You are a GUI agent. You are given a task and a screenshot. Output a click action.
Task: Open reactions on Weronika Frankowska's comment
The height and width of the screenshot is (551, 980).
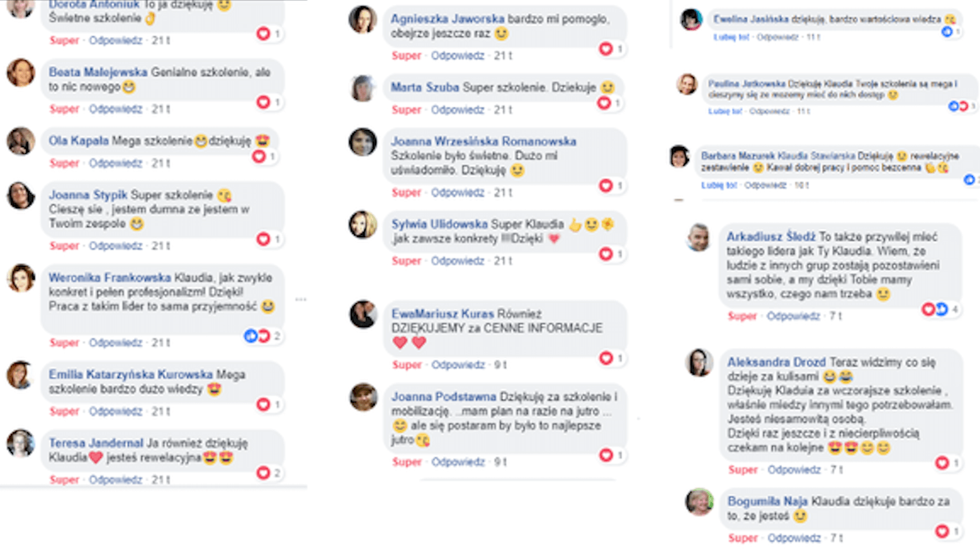tap(262, 336)
